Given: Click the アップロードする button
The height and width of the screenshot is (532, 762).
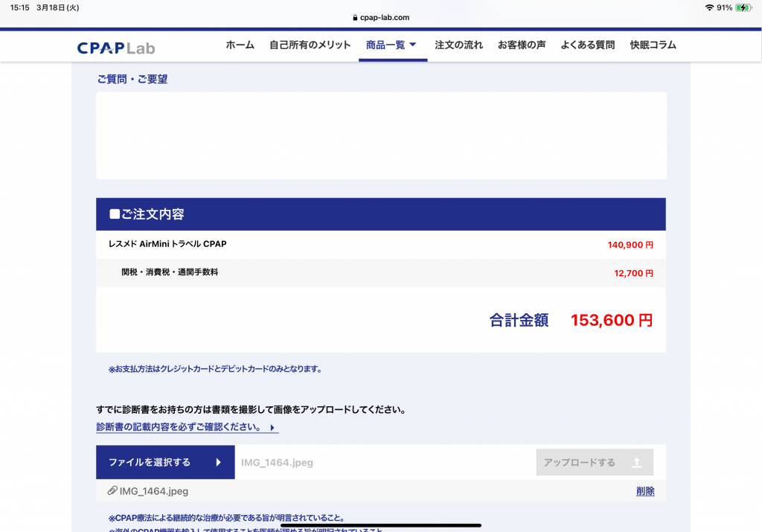Looking at the screenshot, I should [x=595, y=462].
